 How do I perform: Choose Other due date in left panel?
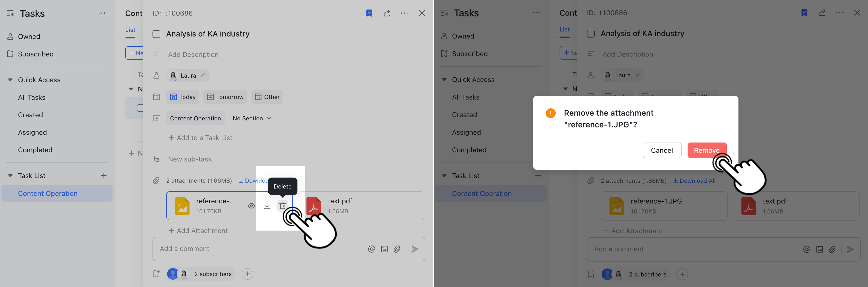(x=267, y=97)
